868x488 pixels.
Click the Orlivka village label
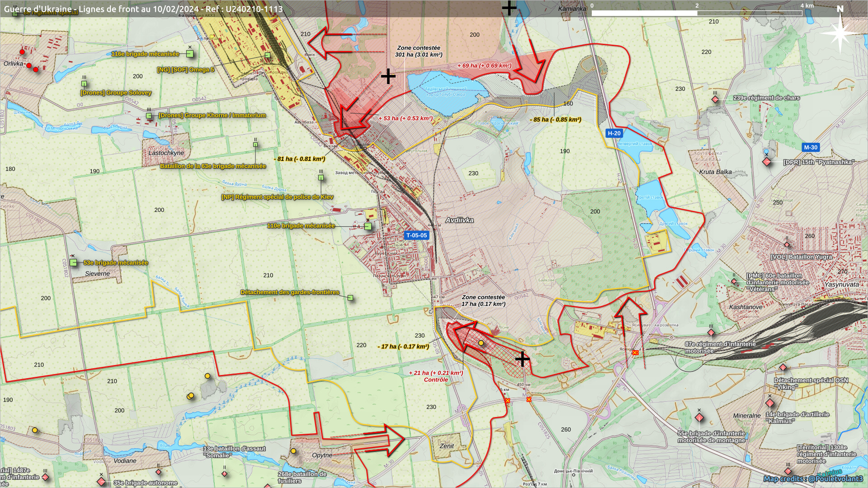coord(13,64)
